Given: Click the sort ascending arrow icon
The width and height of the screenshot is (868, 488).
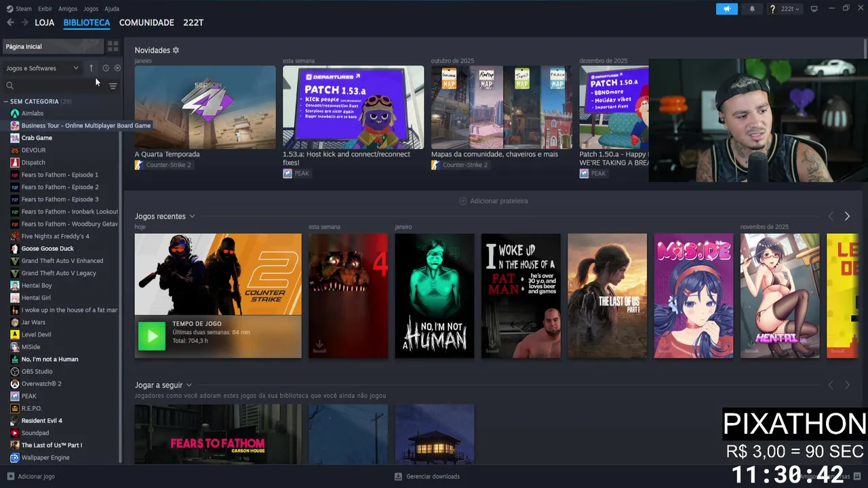Looking at the screenshot, I should pyautogui.click(x=91, y=68).
